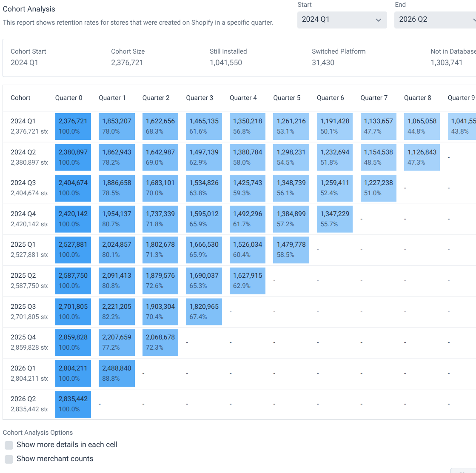The height and width of the screenshot is (473, 476).
Task: Click the Not in Database value 1,303,741
Action: (x=446, y=63)
